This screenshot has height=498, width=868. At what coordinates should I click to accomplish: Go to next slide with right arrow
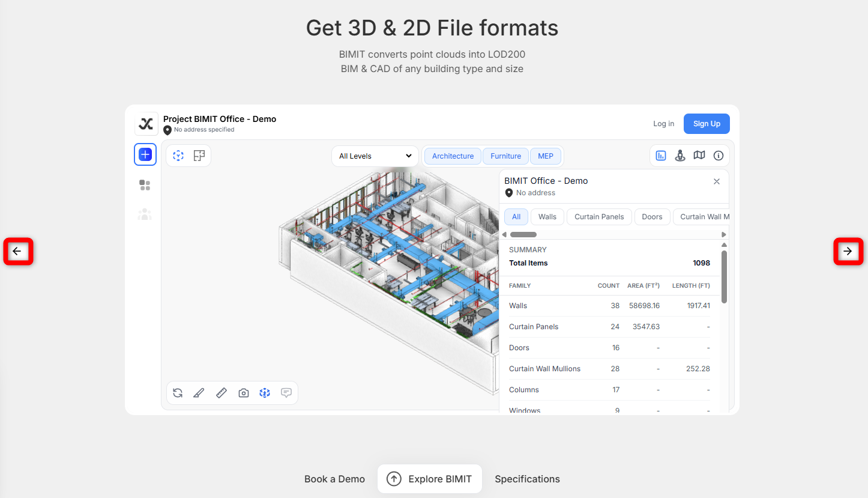[x=848, y=251]
